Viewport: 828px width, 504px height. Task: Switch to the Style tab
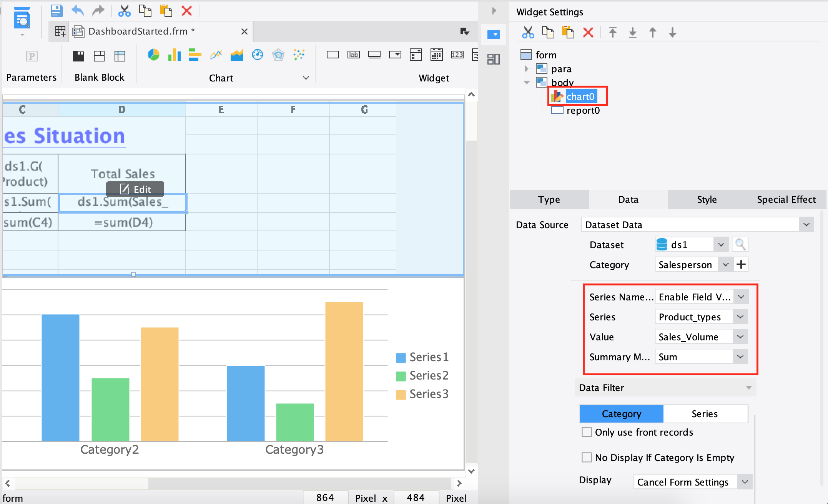[x=707, y=199]
